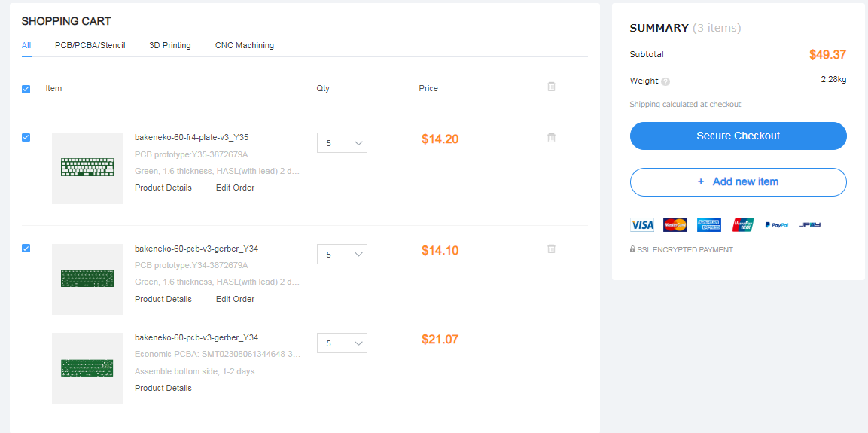This screenshot has width=868, height=433.
Task: Click the MasterCard payment icon
Action: click(x=675, y=224)
